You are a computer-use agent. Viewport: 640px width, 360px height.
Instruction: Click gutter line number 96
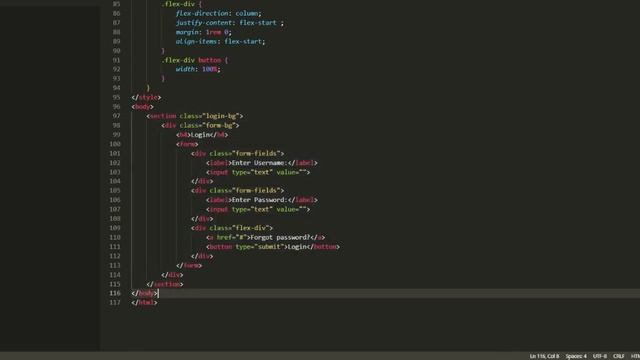(x=116, y=107)
